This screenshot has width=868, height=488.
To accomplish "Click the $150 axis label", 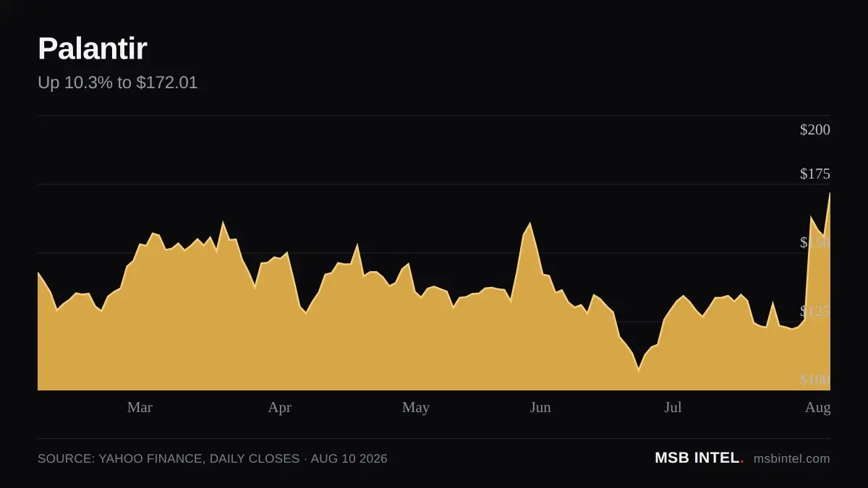I will coord(815,242).
